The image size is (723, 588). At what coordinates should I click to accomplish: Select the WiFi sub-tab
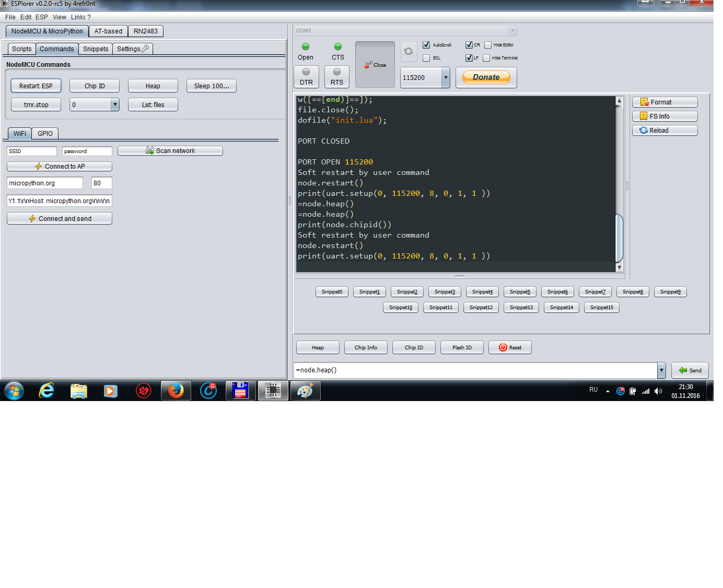pyautogui.click(x=20, y=134)
